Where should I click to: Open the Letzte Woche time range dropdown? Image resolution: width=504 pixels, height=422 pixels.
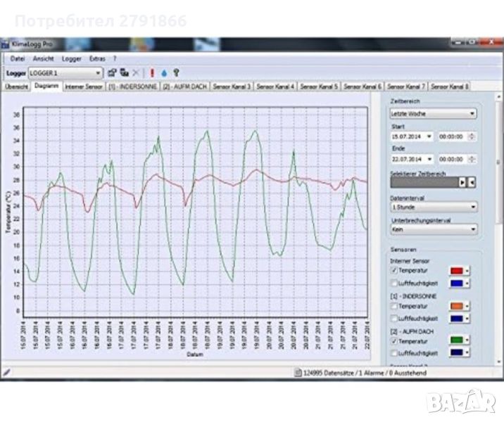coord(433,113)
